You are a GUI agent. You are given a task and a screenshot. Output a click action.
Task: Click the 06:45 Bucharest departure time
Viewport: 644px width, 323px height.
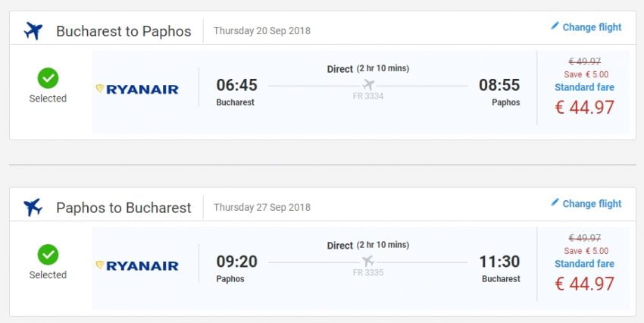[x=236, y=85]
